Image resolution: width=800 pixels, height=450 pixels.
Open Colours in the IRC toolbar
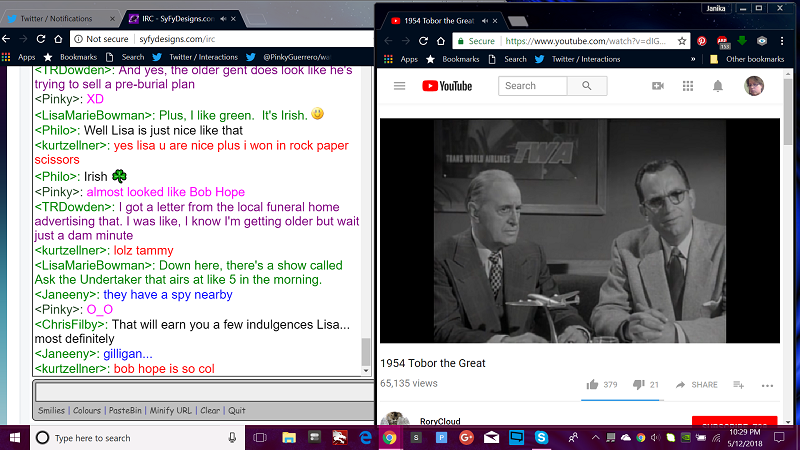(x=87, y=411)
